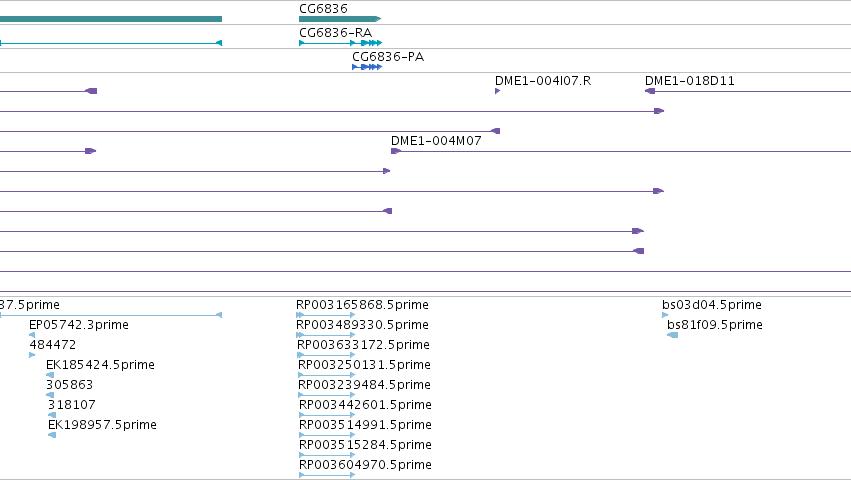The width and height of the screenshot is (851, 480).
Task: Click the CG6836 gene bar glyph
Action: pos(340,19)
